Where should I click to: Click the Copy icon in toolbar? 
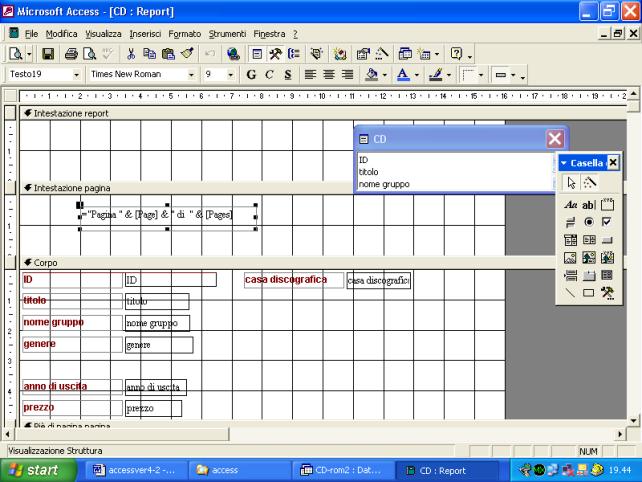coord(149,54)
